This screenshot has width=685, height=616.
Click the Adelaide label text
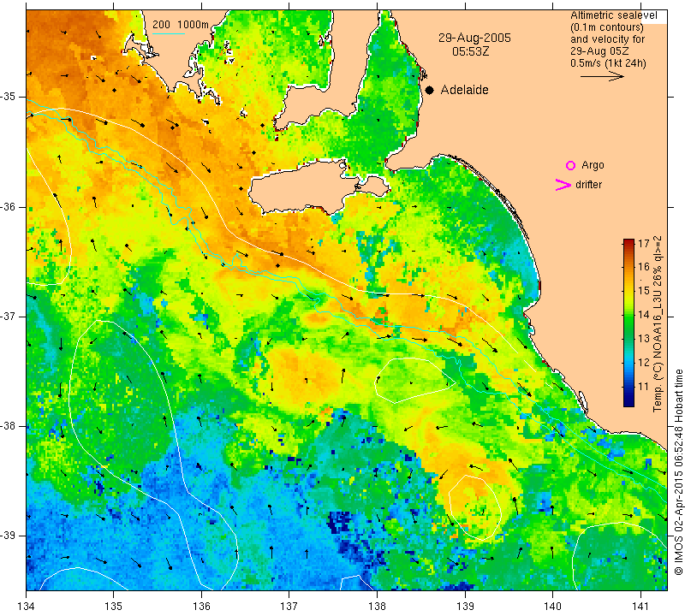tap(464, 90)
